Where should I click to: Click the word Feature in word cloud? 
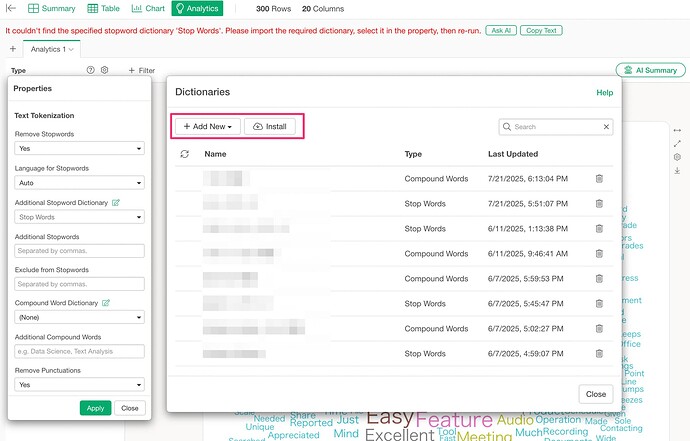click(454, 420)
